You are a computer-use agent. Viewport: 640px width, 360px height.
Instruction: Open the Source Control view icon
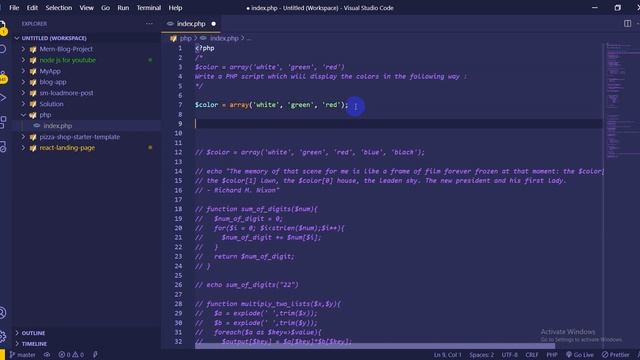point(2,76)
